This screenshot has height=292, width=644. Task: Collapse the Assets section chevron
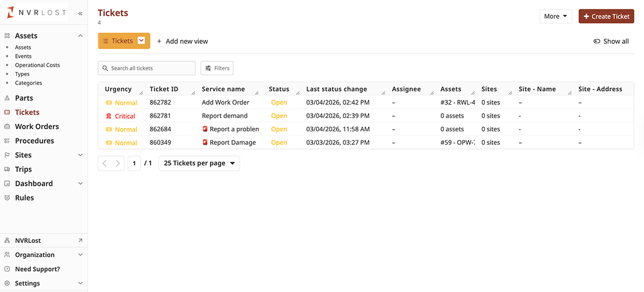tap(80, 36)
